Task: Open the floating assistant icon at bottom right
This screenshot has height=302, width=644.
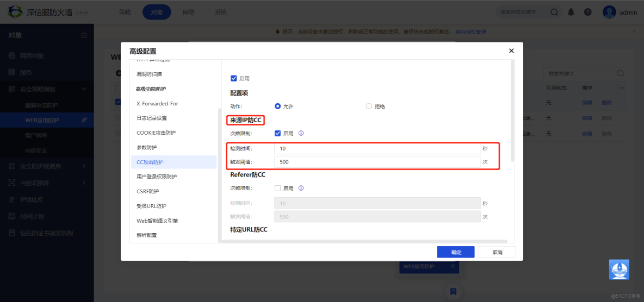Action: point(618,269)
